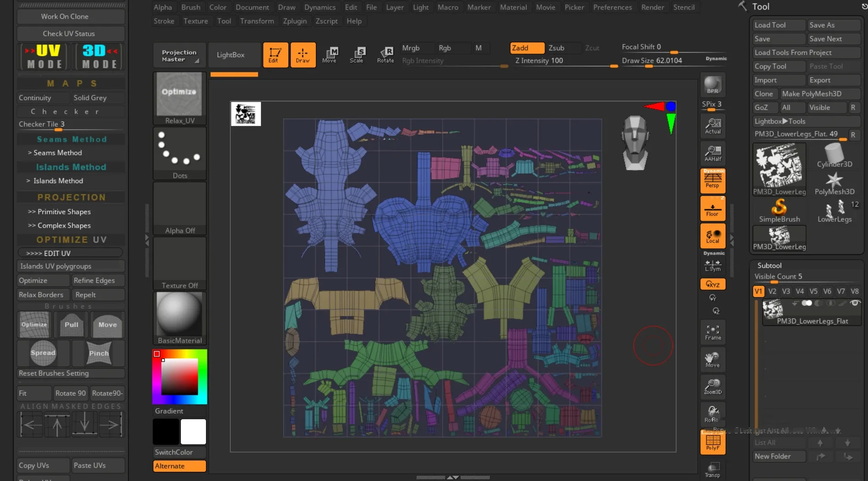Click the Frame view icon
The height and width of the screenshot is (481, 868).
712,332
